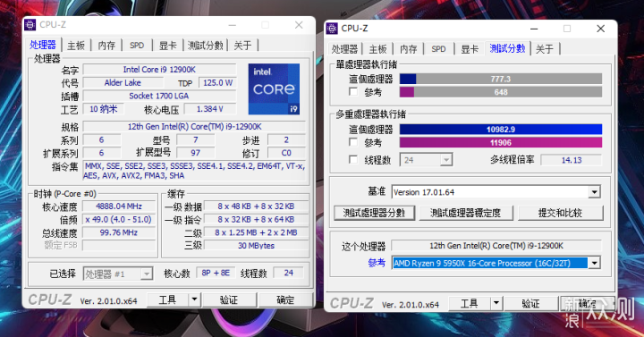This screenshot has height=337, width=644.
Task: Click 工艺 10 纳米 value
Action: tap(104, 109)
